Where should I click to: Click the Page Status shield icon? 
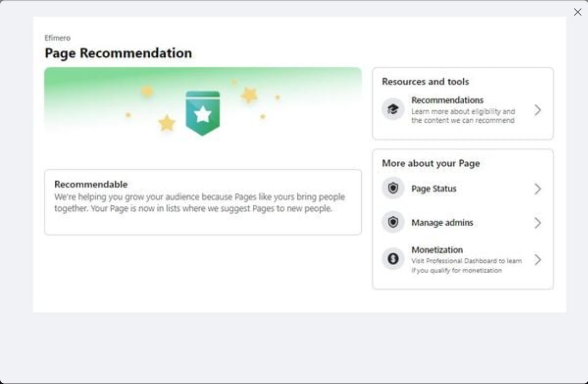(x=393, y=189)
